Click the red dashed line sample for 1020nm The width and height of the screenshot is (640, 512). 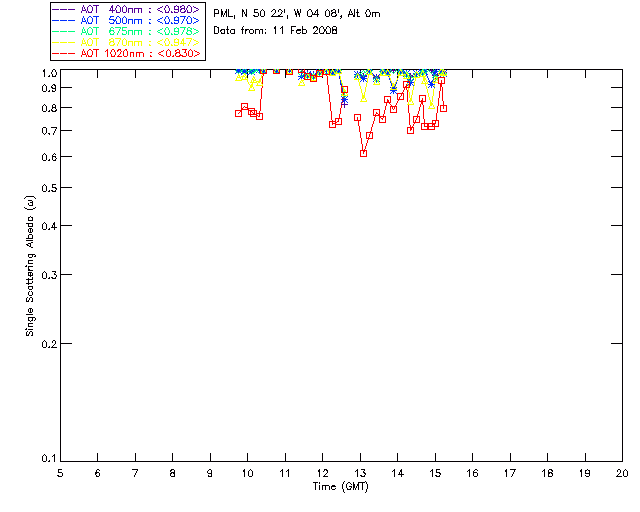tap(64, 53)
